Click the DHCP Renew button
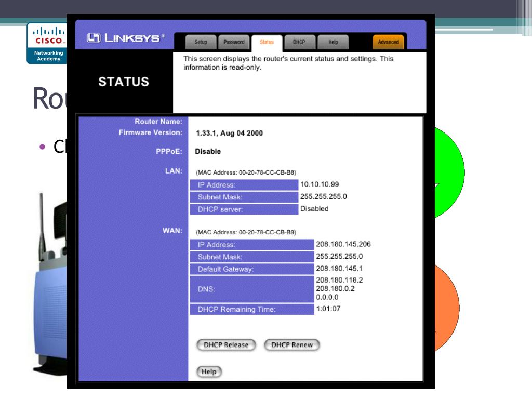 [292, 345]
